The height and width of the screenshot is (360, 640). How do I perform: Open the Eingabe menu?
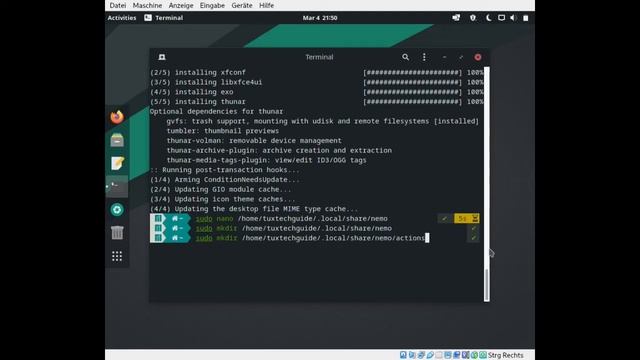pyautogui.click(x=212, y=5)
